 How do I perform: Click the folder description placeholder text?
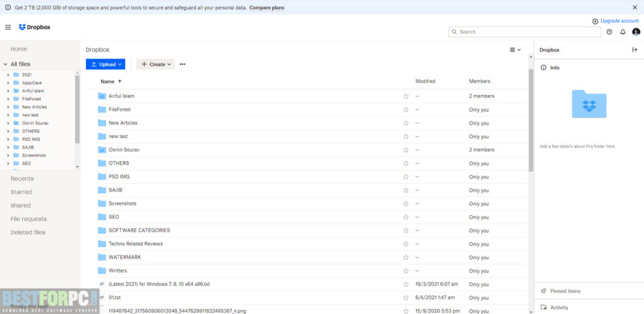577,147
